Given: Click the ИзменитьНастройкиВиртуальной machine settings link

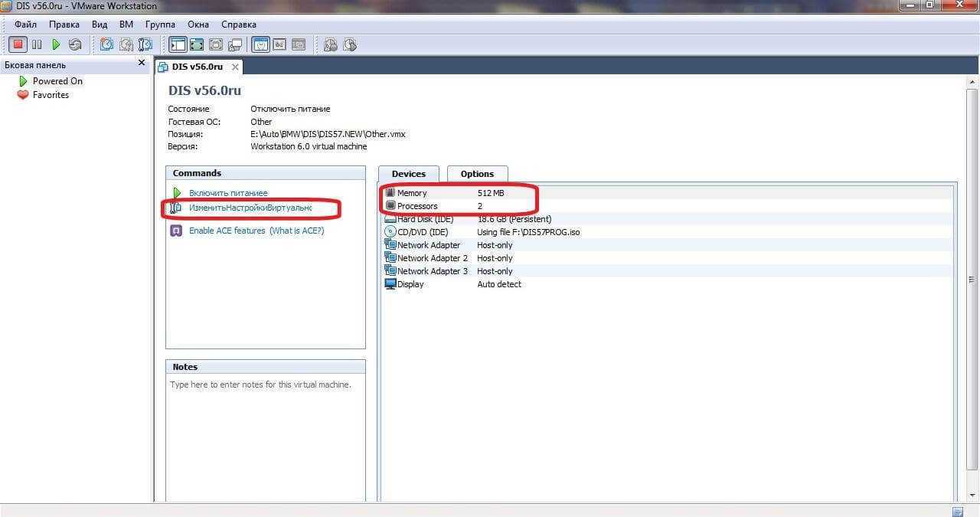Looking at the screenshot, I should 250,208.
